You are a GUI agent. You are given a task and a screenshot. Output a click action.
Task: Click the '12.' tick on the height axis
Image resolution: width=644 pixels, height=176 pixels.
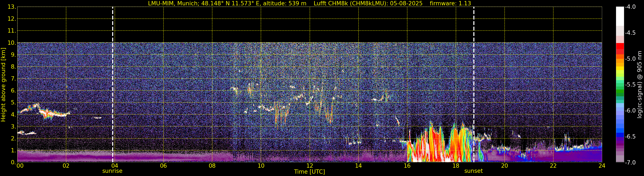[x=12, y=19]
